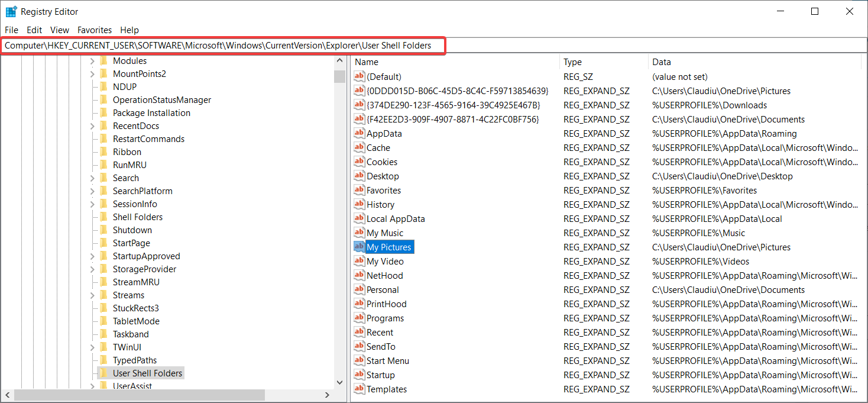The image size is (868, 403).
Task: Select the Recent value name
Action: pos(380,333)
